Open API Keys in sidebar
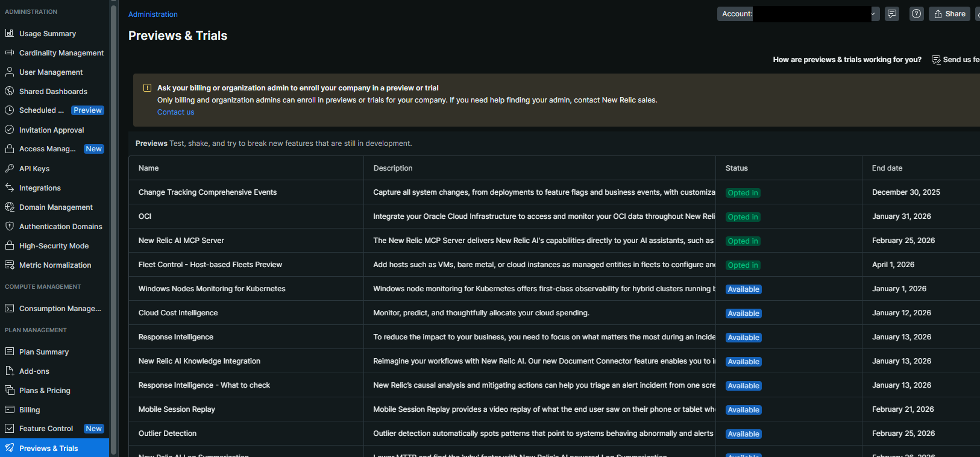Image resolution: width=980 pixels, height=457 pixels. pyautogui.click(x=34, y=169)
